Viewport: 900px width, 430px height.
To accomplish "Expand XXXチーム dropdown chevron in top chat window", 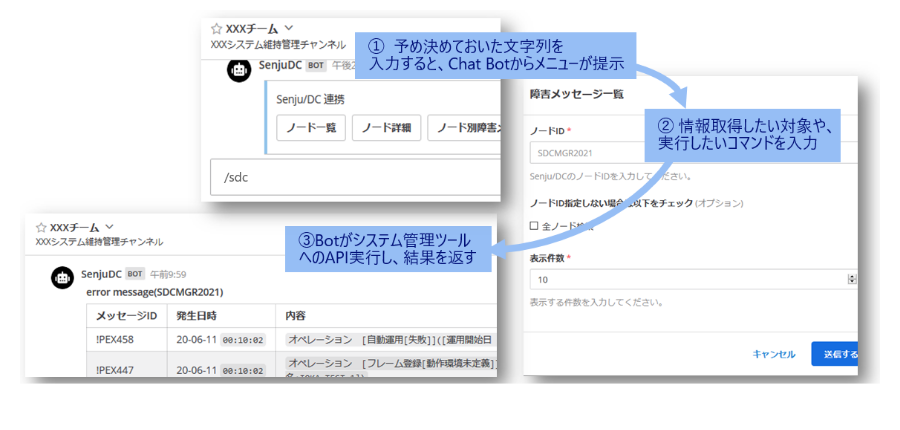I will (x=289, y=28).
